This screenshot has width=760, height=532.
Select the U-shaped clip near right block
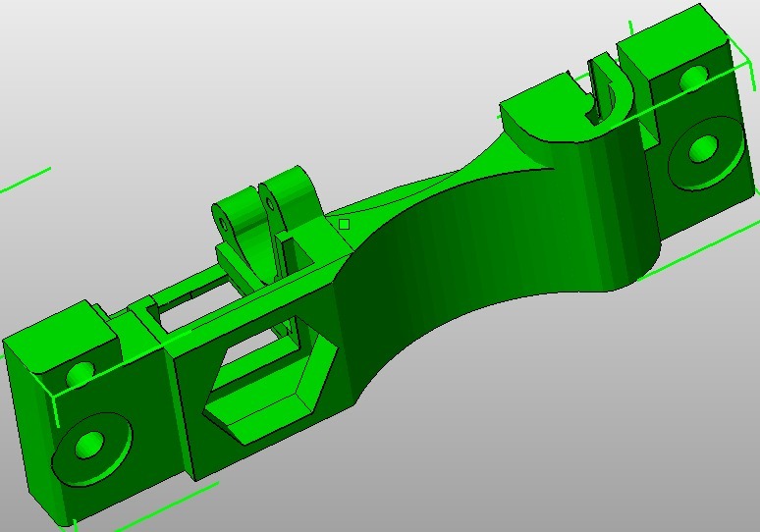[610, 90]
